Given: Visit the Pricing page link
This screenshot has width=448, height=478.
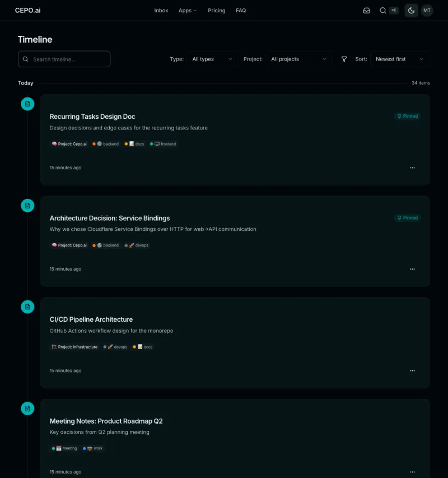Looking at the screenshot, I should 217,10.
